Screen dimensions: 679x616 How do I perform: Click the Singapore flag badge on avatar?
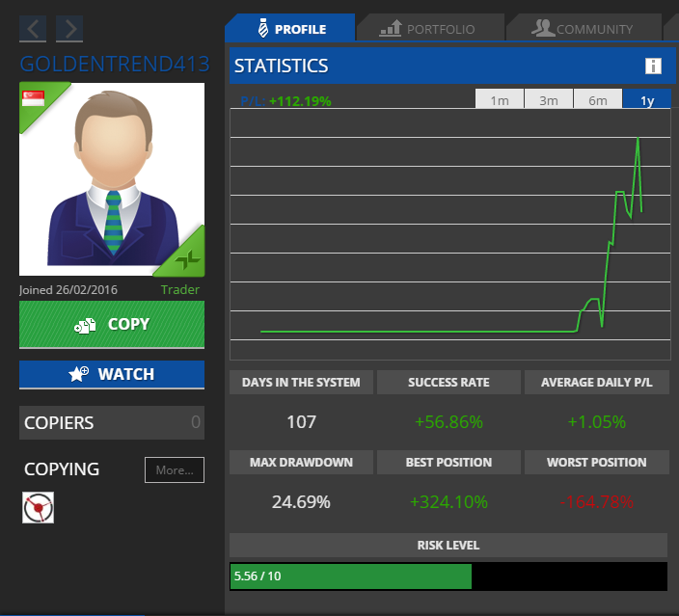click(33, 97)
